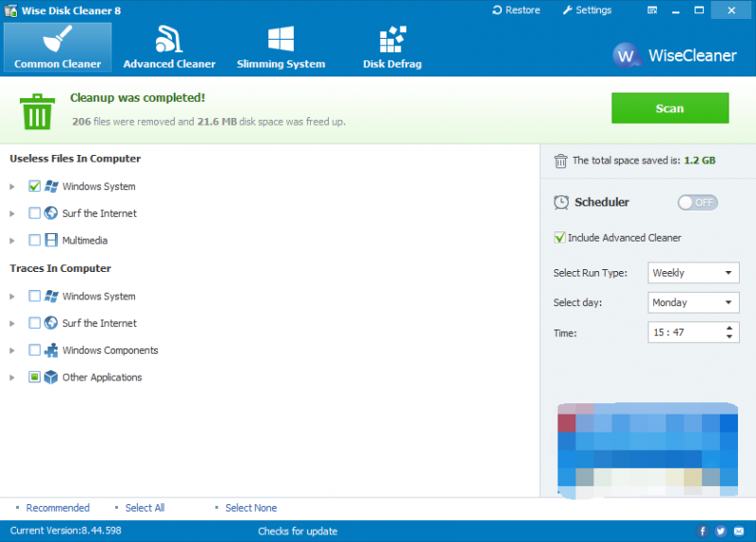Click the 1.2 GB saved space value

tap(699, 161)
